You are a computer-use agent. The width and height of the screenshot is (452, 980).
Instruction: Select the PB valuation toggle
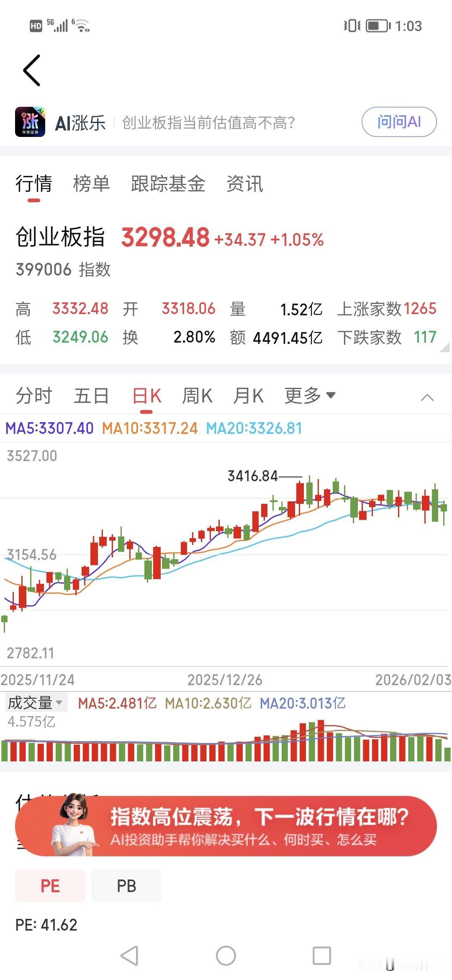click(x=126, y=886)
